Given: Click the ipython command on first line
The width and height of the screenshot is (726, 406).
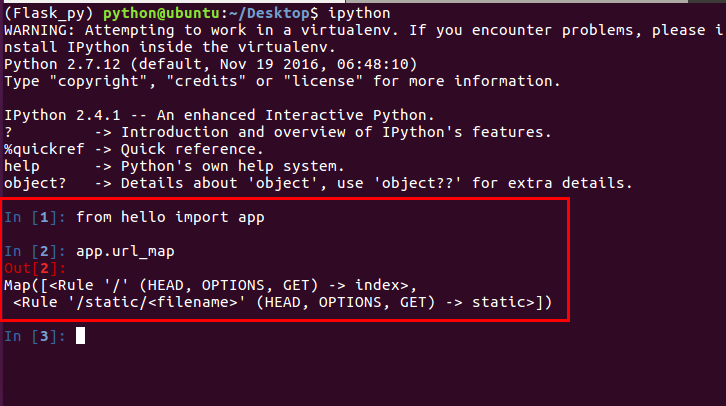Looking at the screenshot, I should tap(359, 13).
